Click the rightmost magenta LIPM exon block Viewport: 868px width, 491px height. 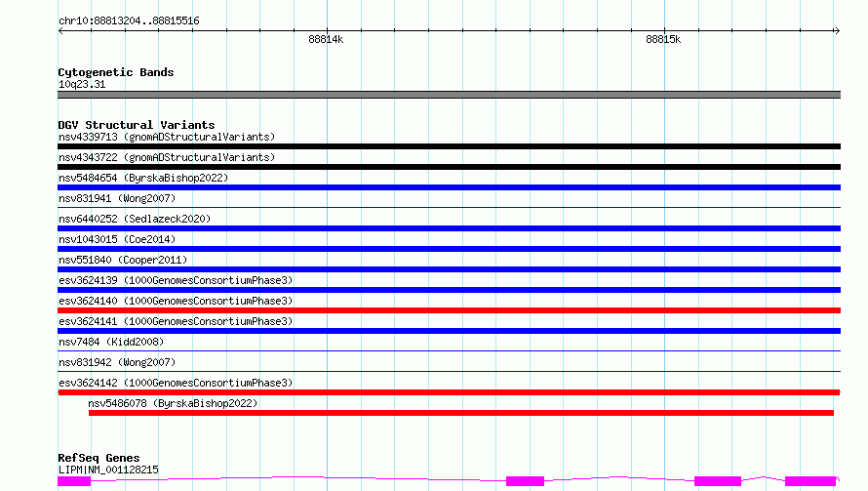[x=810, y=481]
